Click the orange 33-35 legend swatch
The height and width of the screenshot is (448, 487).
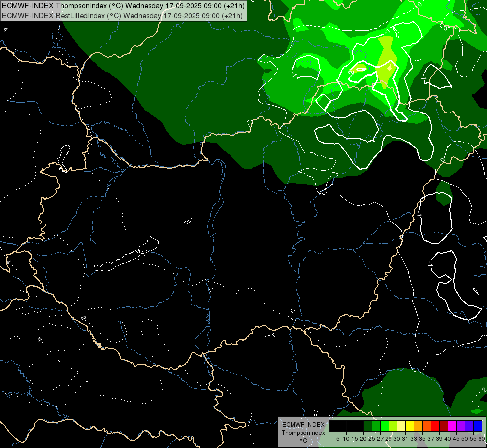[418, 426]
